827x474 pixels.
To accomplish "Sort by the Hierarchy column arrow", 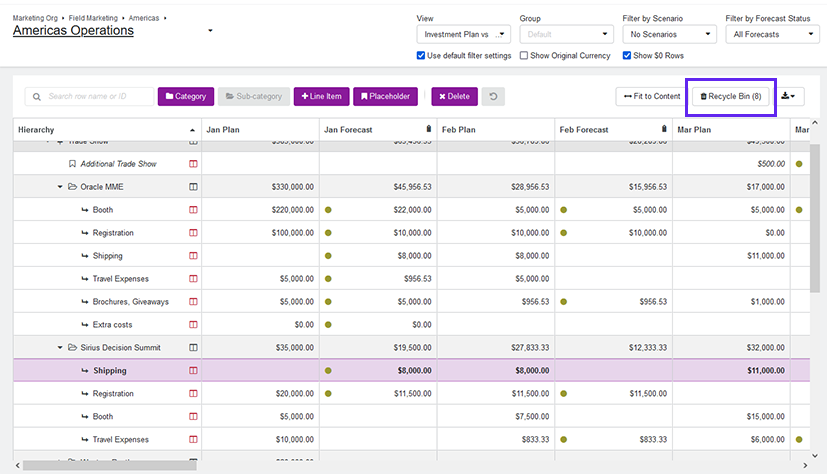I will (x=193, y=130).
